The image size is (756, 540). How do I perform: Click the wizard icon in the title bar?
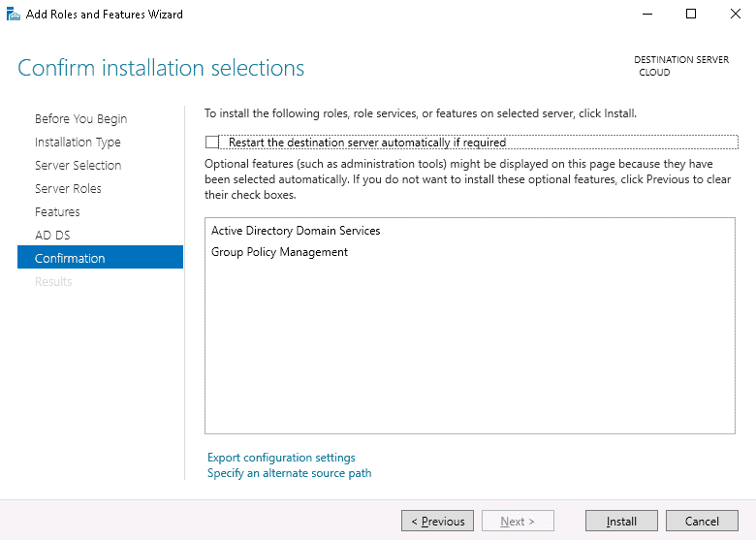click(x=13, y=14)
